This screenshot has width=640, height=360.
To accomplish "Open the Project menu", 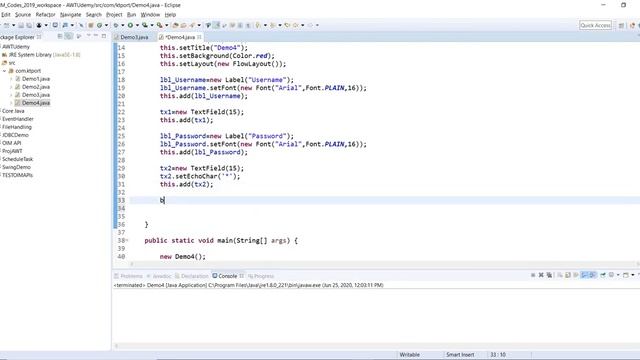I will [114, 14].
